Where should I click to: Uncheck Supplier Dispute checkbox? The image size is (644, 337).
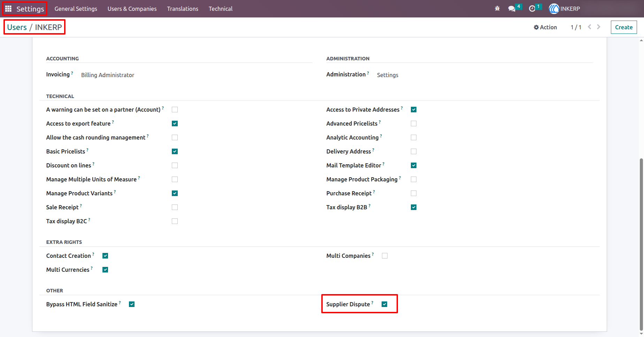click(384, 304)
